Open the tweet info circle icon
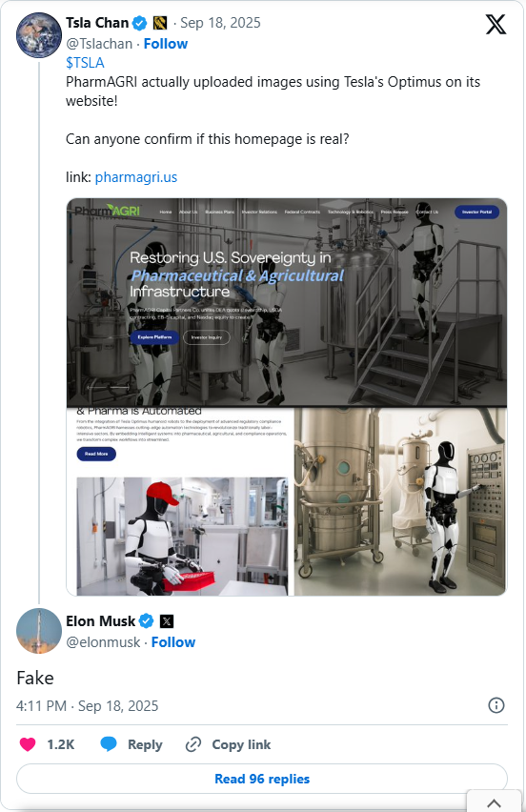 (x=496, y=705)
